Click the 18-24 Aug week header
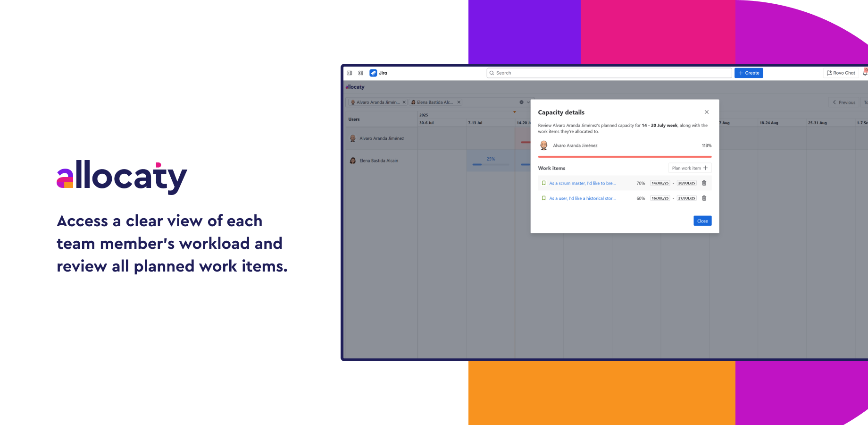The image size is (868, 425). [x=769, y=123]
